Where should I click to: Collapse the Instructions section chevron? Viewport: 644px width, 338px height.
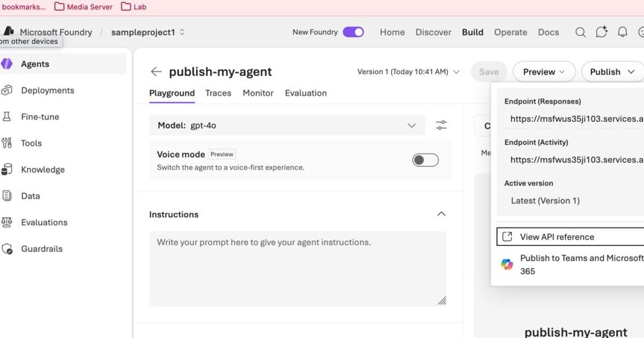441,214
